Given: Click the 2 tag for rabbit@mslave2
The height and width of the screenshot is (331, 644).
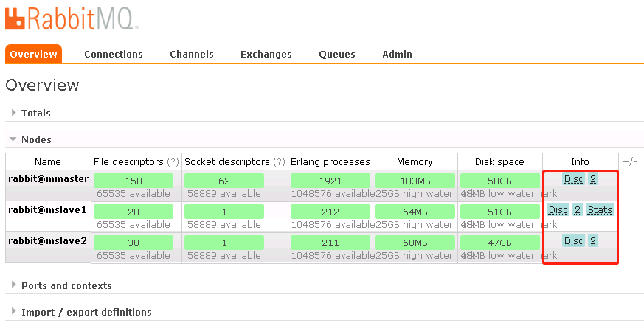Looking at the screenshot, I should click(x=592, y=240).
